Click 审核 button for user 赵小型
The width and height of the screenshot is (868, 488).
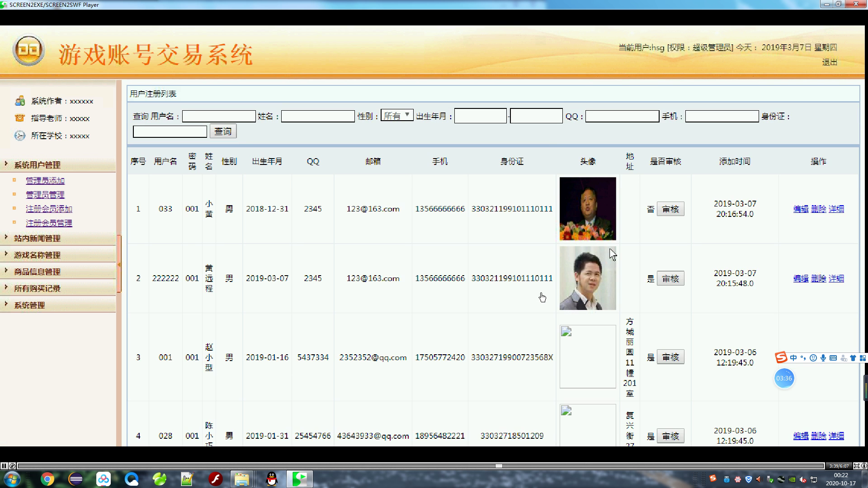(670, 357)
